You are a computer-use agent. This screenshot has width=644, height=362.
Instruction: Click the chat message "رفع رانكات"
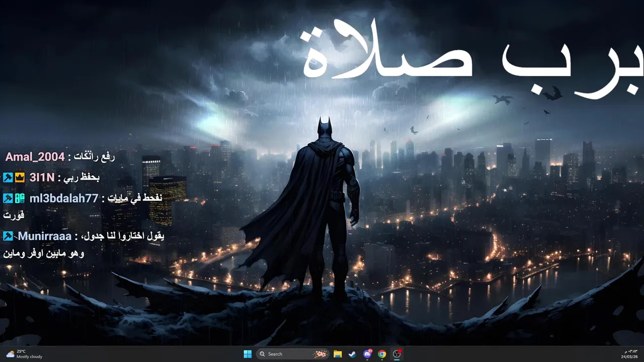[x=95, y=157]
